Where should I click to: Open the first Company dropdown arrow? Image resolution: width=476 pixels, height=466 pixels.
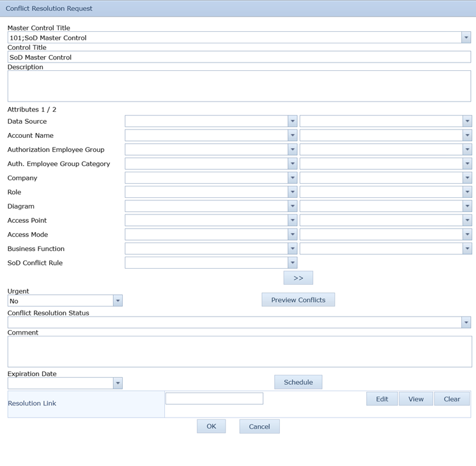[x=292, y=178]
